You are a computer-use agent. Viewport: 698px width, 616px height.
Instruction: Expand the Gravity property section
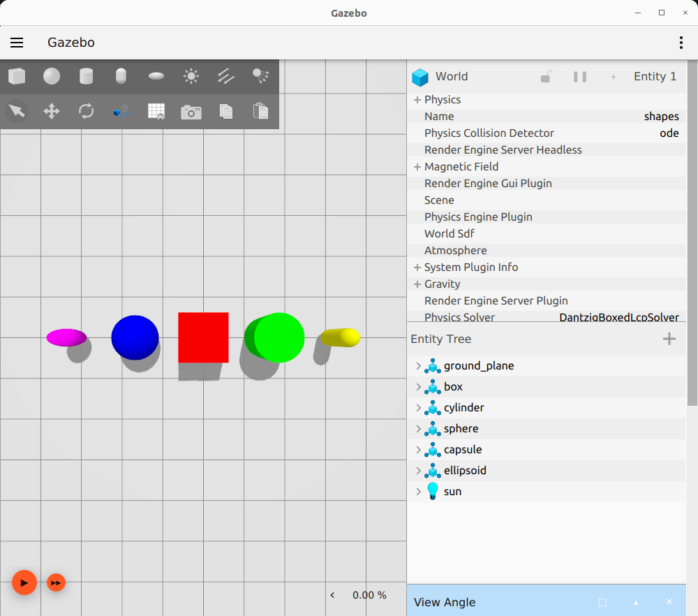pos(417,284)
